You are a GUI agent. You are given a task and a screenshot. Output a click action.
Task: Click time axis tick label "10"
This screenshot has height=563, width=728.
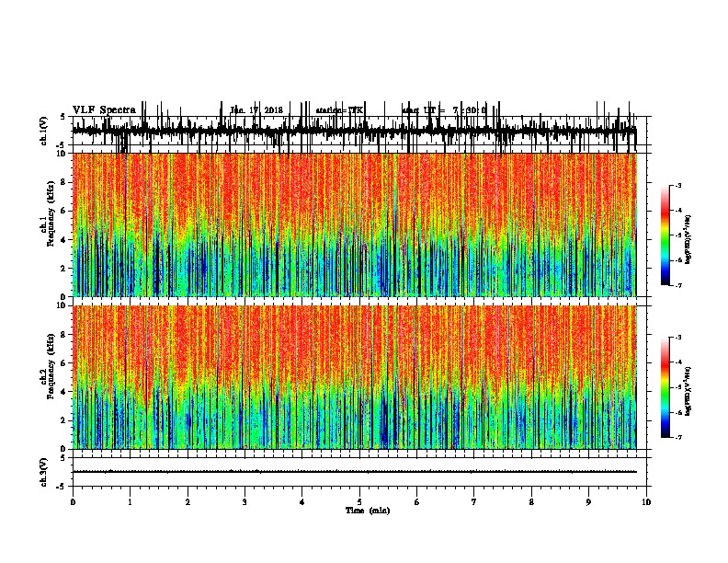[646, 502]
